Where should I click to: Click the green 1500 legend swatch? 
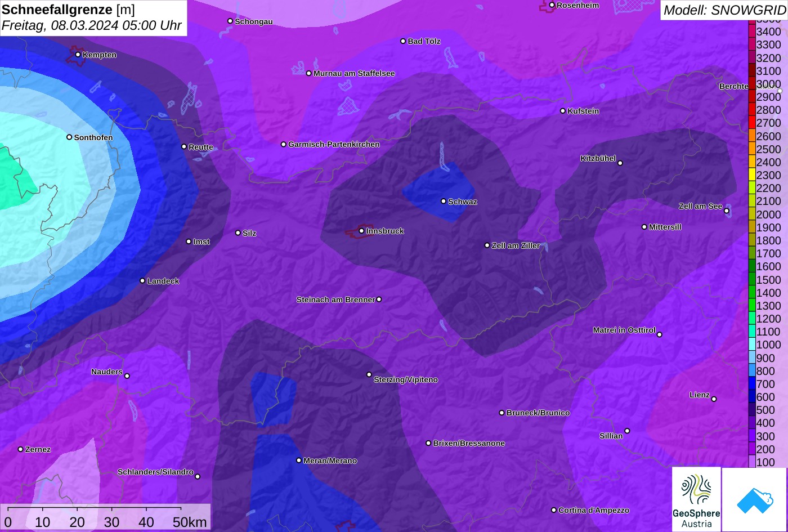click(x=751, y=279)
